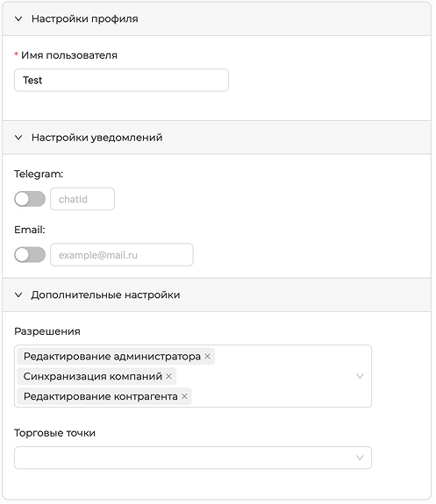This screenshot has height=504, width=436.
Task: Click the Настройки уведомлений header title
Action: point(97,138)
